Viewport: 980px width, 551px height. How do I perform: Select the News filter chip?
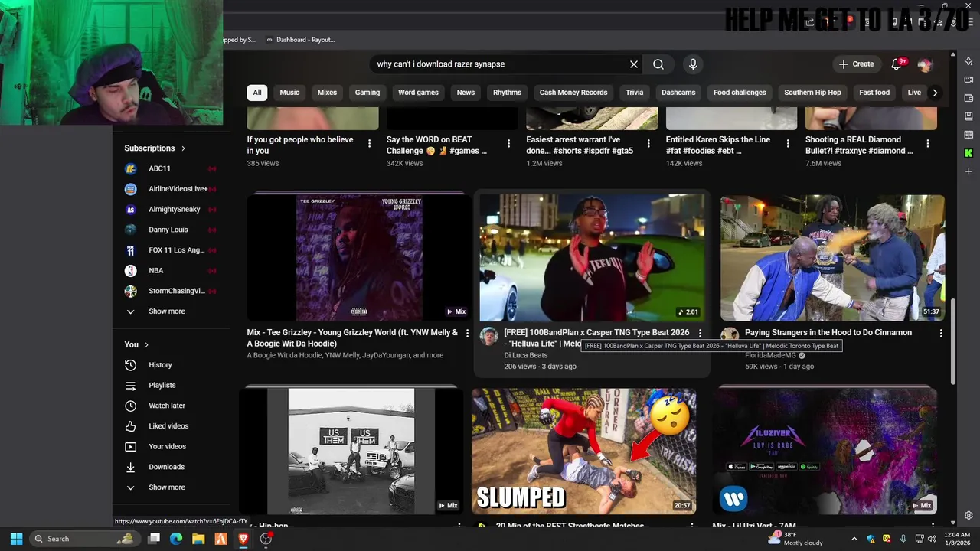(x=465, y=93)
